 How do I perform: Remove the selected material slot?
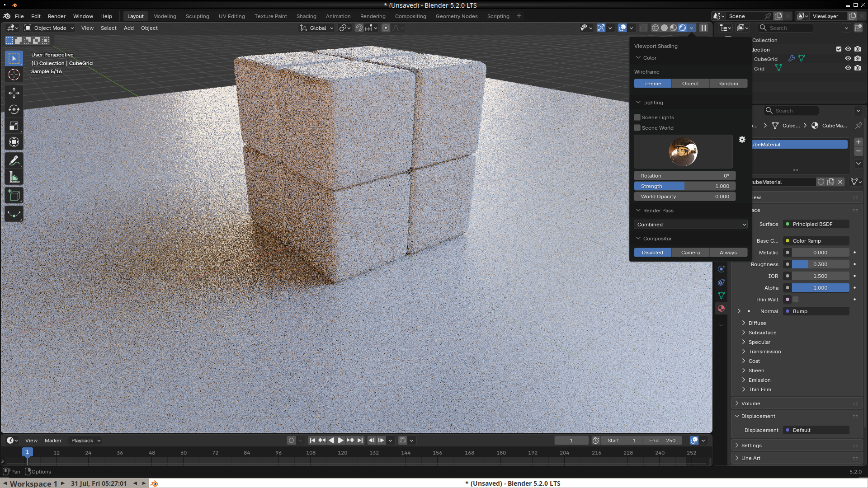(x=859, y=151)
